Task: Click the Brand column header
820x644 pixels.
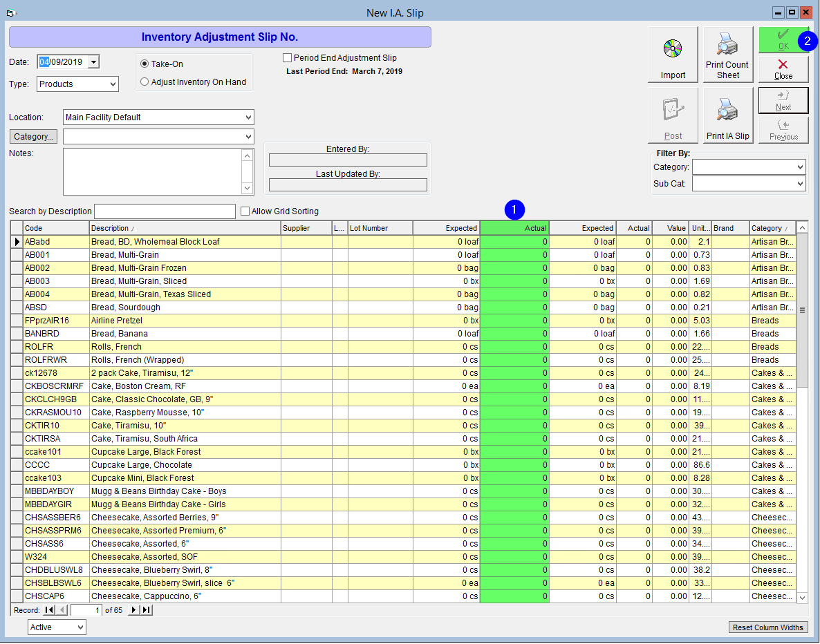Action: [x=731, y=228]
